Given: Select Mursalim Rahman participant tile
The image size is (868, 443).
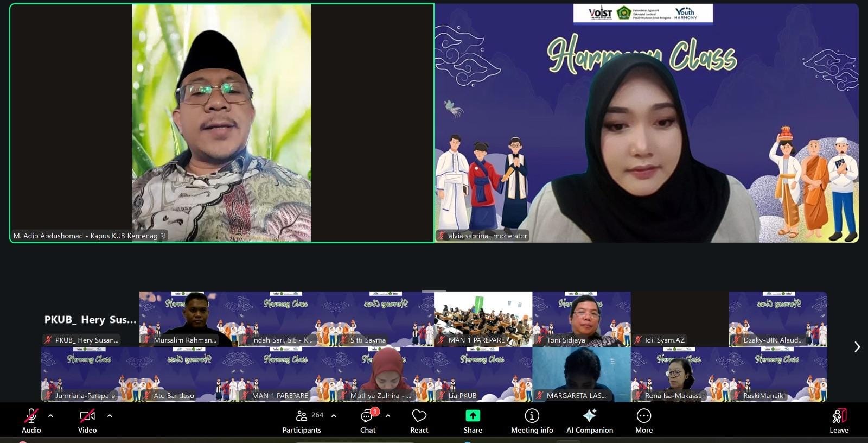Looking at the screenshot, I should [188, 319].
